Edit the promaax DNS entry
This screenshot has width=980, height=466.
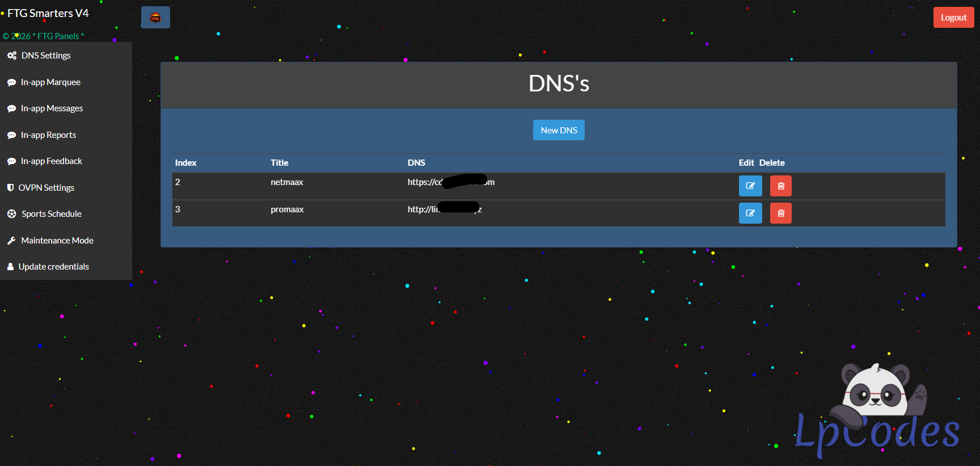750,213
